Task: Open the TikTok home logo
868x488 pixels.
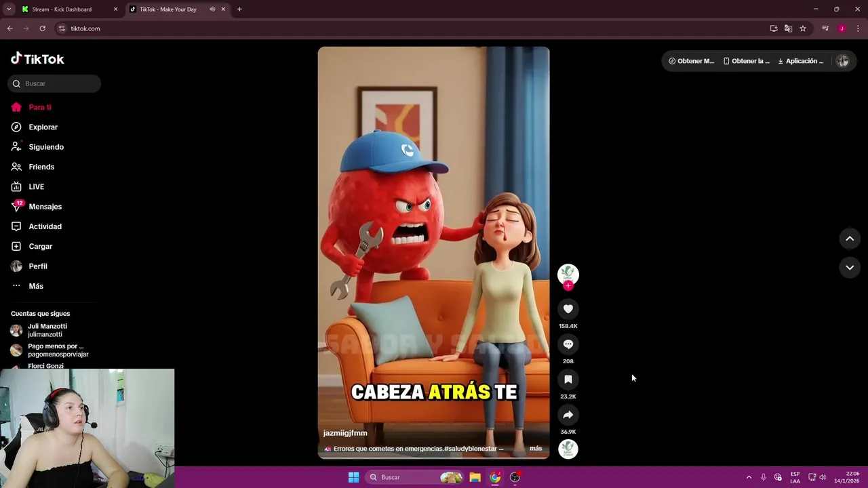Action: pos(37,59)
